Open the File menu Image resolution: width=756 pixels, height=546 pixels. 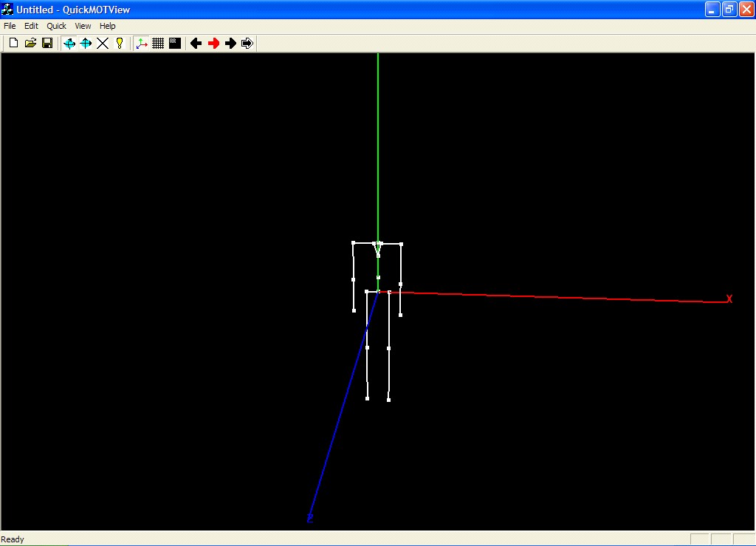(10, 26)
